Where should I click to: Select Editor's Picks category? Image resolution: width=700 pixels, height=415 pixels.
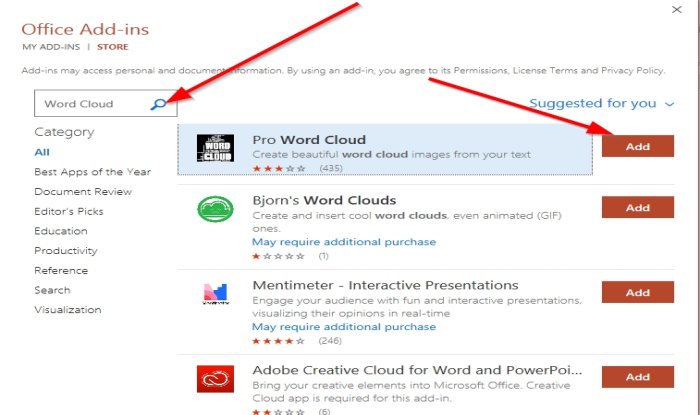[69, 212]
